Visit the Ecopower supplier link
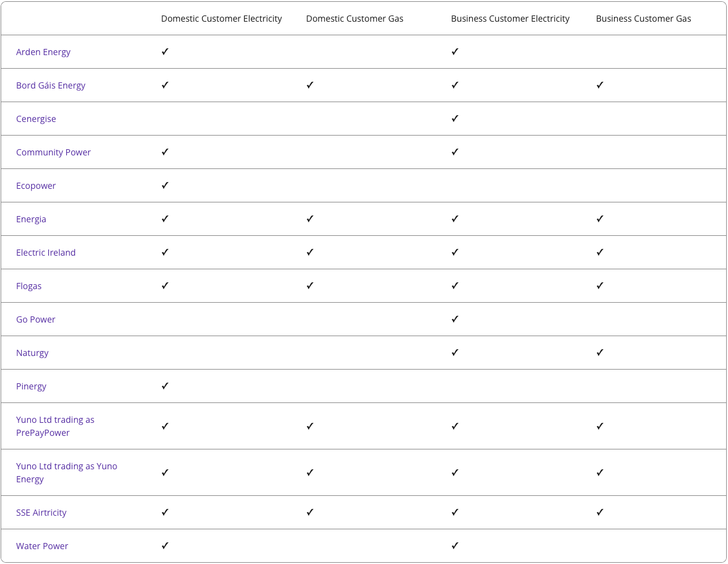 36,186
